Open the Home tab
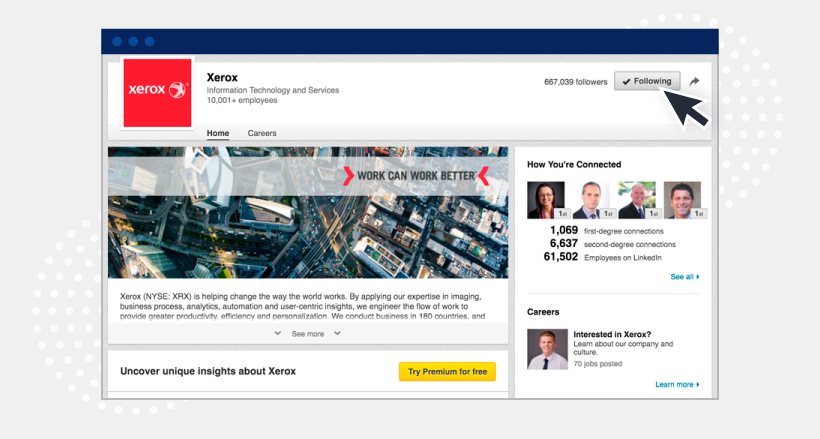The image size is (820, 439). pyautogui.click(x=218, y=133)
